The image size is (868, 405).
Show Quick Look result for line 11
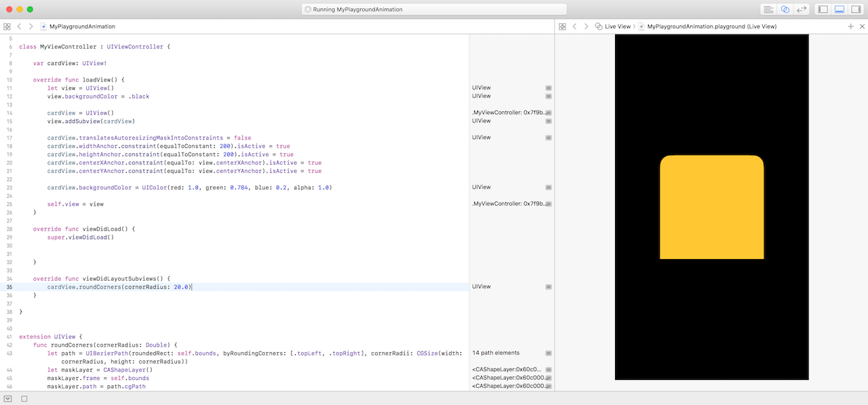549,88
